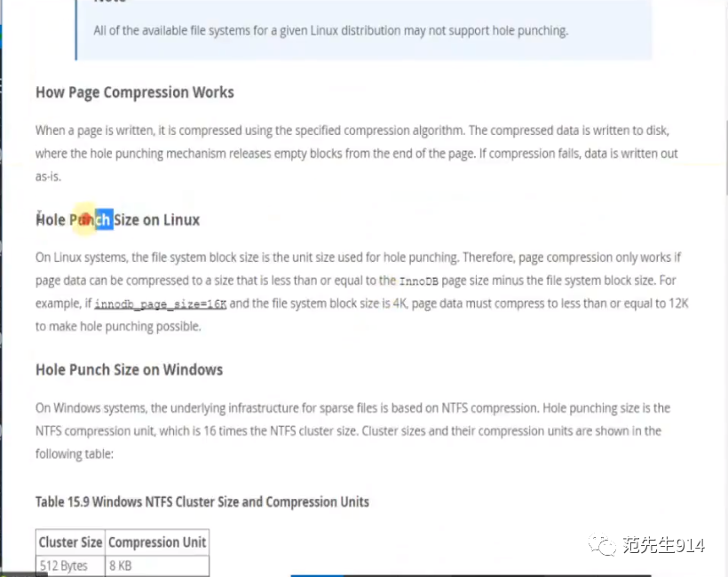Click the Hole Punch Size on Windows heading
The image size is (728, 577).
click(129, 370)
